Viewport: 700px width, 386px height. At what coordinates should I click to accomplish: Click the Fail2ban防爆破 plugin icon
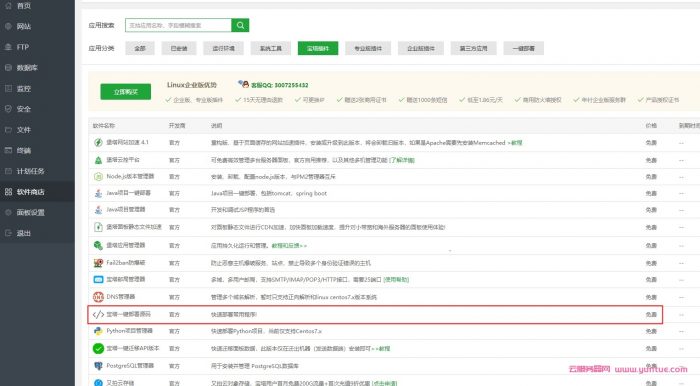(98, 263)
